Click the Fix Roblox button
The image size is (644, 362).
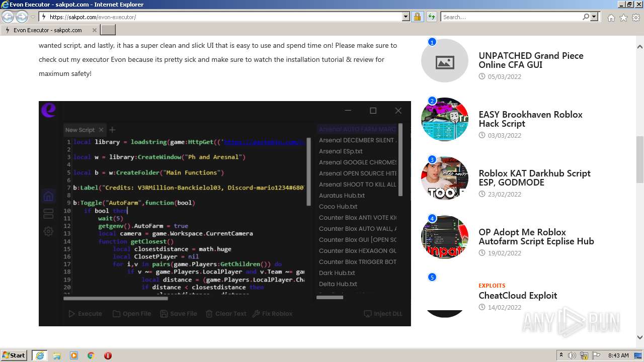(272, 314)
